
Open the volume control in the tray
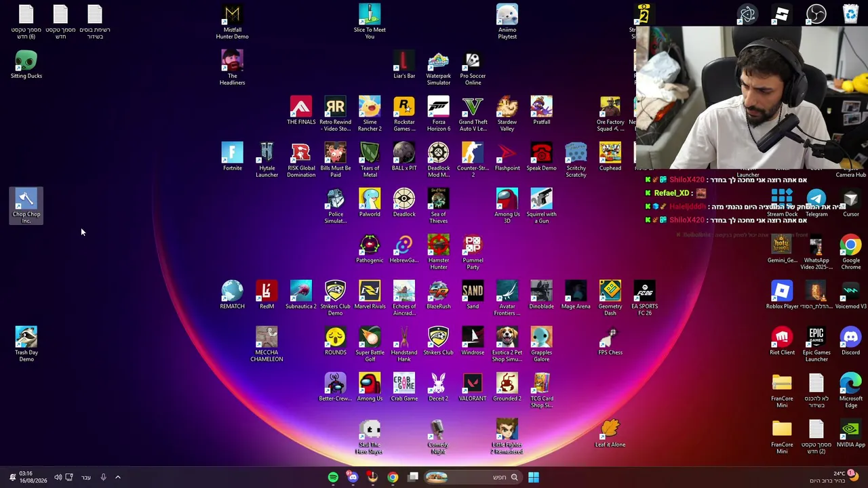click(58, 477)
